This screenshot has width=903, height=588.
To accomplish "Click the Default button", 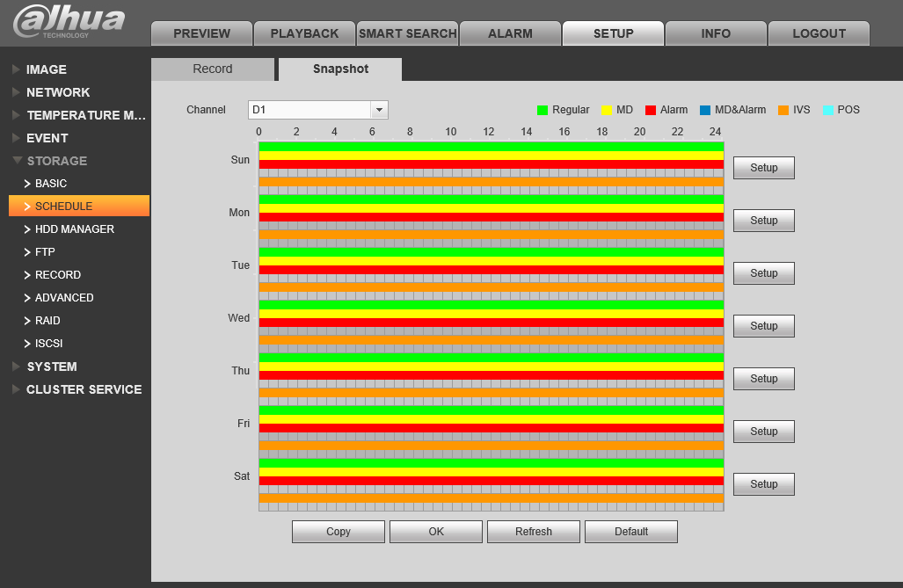I will tap(631, 532).
